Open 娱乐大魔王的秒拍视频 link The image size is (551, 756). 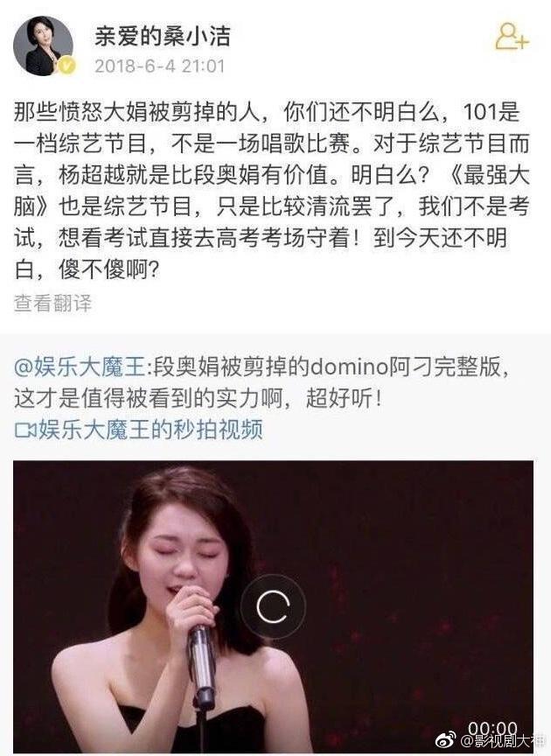pos(150,429)
